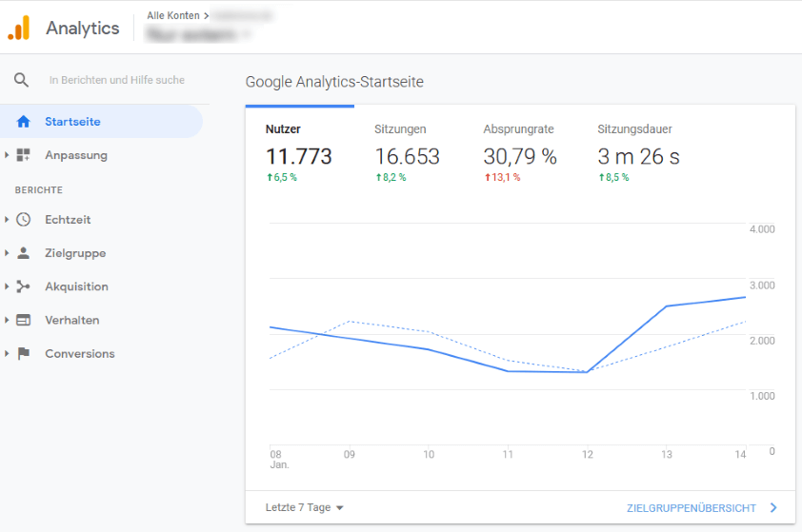Click the 6,5 % change indicator
This screenshot has width=802, height=532.
(282, 177)
